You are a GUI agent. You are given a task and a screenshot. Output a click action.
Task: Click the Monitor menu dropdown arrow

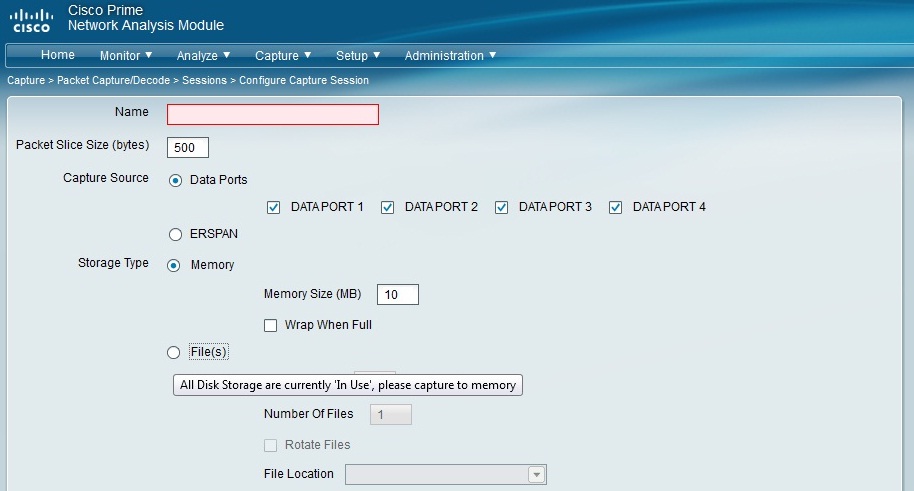(149, 55)
